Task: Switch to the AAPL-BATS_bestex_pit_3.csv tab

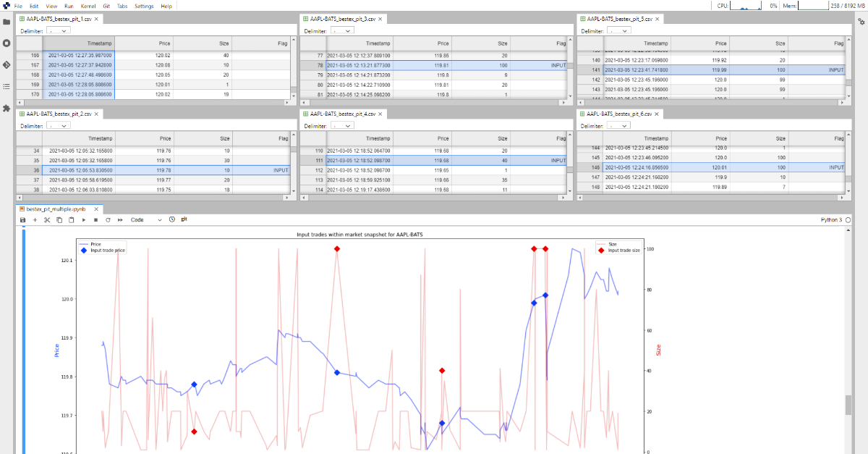Action: (344, 19)
